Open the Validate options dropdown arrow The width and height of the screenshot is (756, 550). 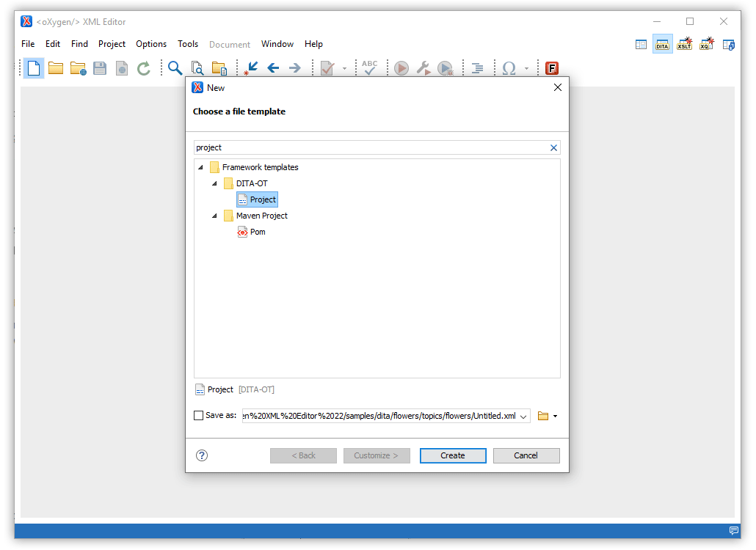click(x=344, y=68)
